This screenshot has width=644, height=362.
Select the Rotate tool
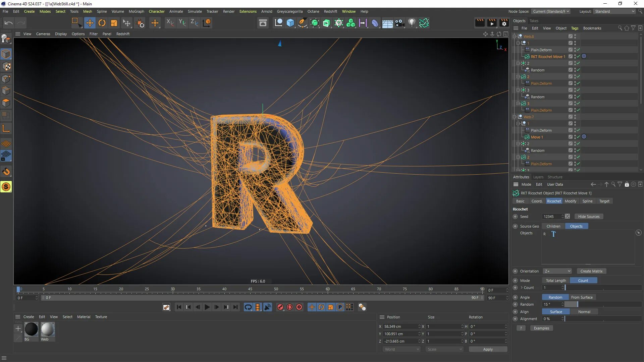(x=102, y=23)
